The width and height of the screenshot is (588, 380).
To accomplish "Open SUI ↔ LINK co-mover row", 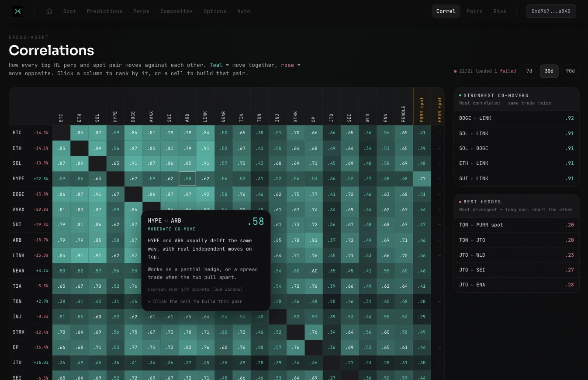I will pyautogui.click(x=516, y=178).
